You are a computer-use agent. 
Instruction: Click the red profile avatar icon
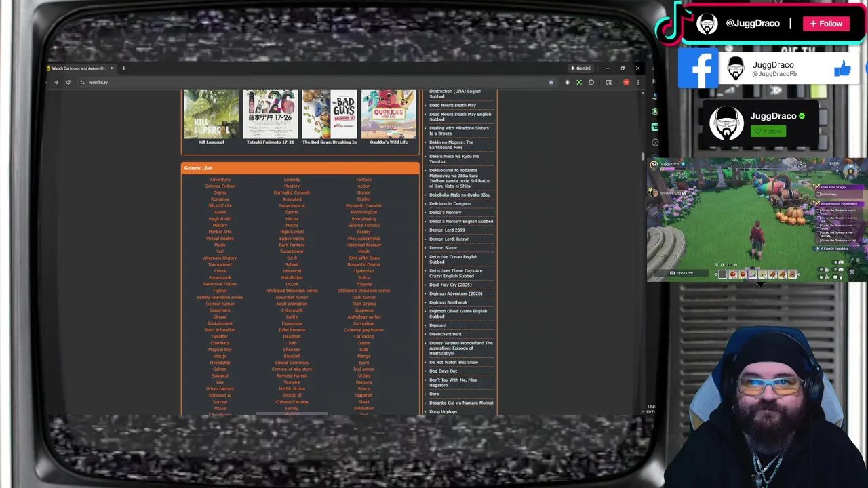626,82
